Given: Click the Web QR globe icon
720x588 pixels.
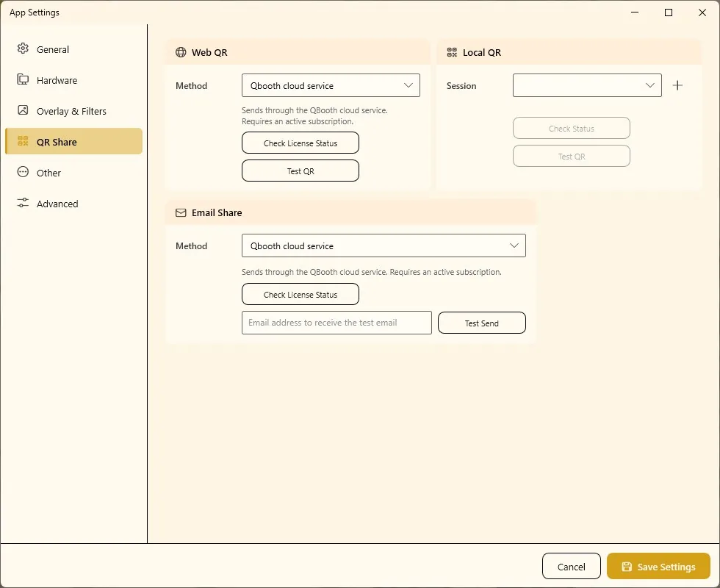Looking at the screenshot, I should point(181,52).
